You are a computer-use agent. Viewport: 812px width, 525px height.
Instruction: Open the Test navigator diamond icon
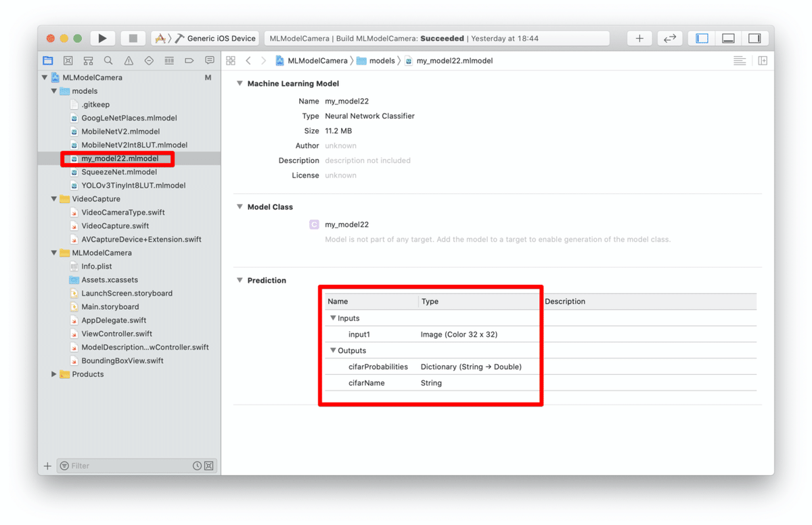pyautogui.click(x=149, y=60)
